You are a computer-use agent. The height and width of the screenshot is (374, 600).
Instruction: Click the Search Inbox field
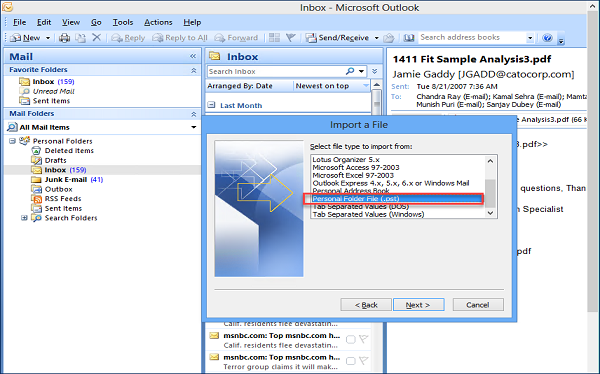[x=276, y=72]
